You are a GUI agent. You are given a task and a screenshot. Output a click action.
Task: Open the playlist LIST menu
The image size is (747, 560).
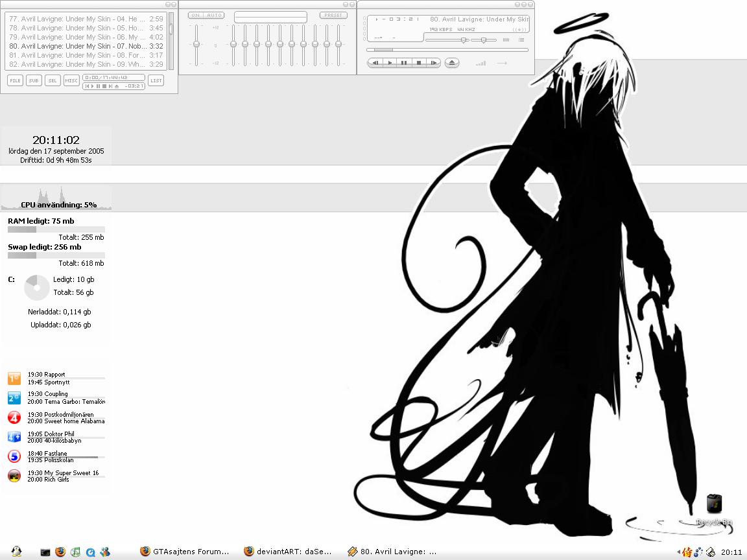156,80
